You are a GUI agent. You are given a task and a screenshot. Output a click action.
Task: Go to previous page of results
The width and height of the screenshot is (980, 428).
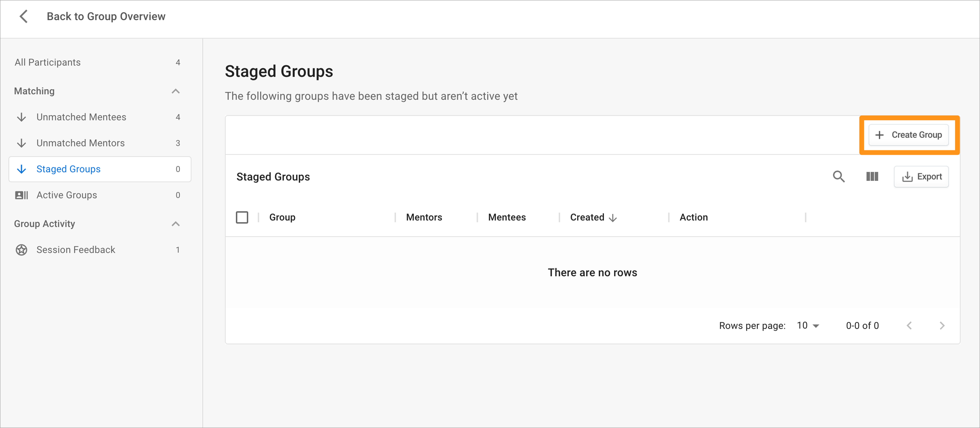click(909, 326)
